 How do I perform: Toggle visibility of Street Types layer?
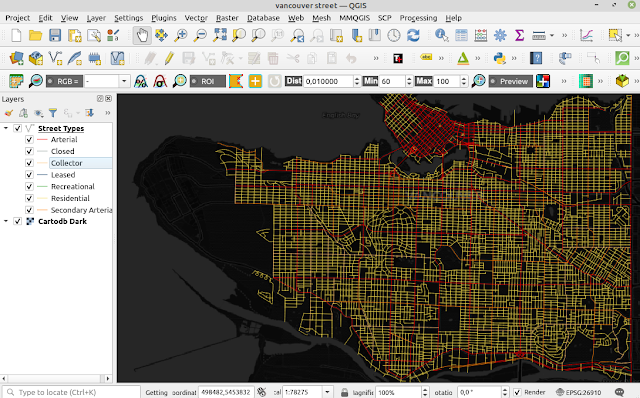pos(18,128)
